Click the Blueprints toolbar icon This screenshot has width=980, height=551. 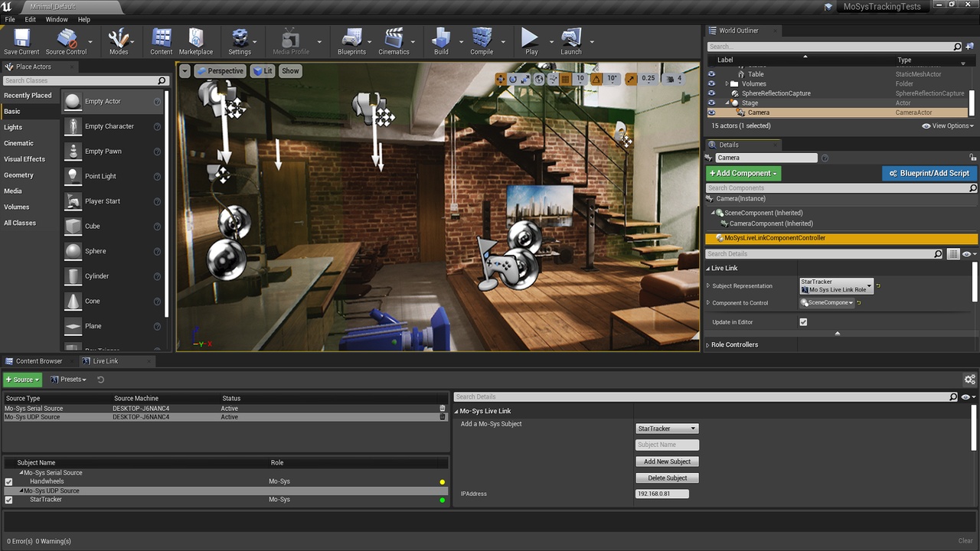(x=351, y=41)
